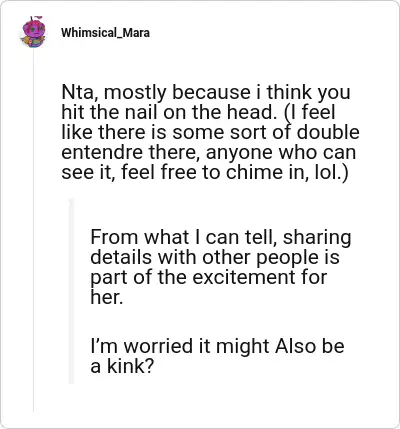
Task: Click "a kink?" at the quote's end
Action: click(x=122, y=366)
